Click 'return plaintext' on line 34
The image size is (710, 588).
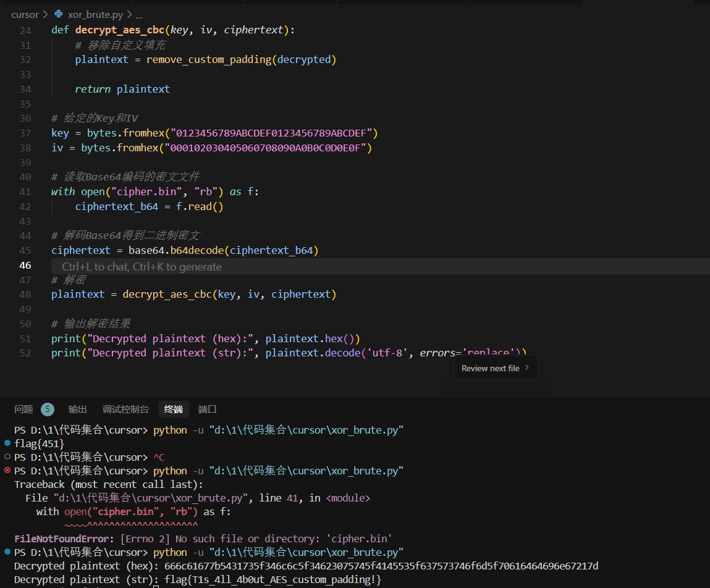[122, 89]
